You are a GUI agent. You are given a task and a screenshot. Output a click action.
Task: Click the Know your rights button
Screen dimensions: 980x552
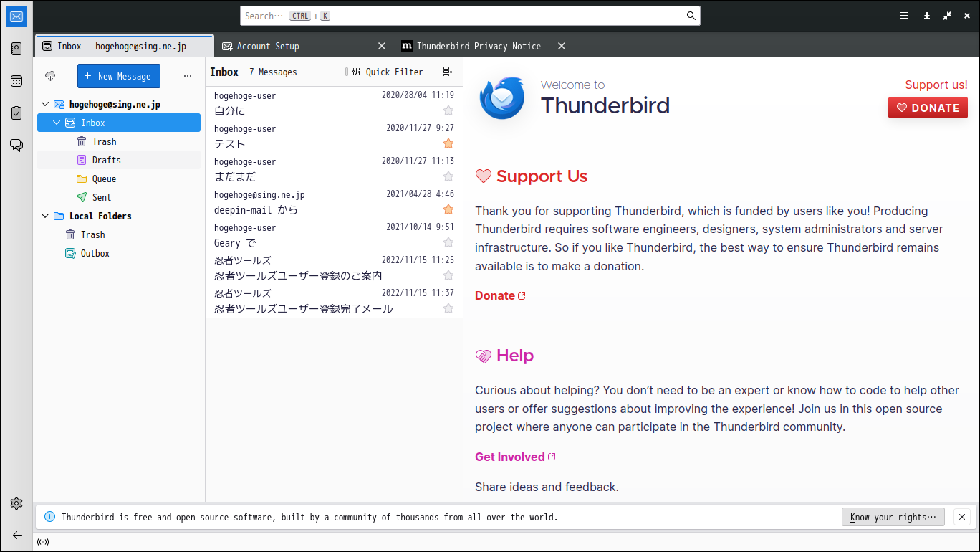pos(893,517)
